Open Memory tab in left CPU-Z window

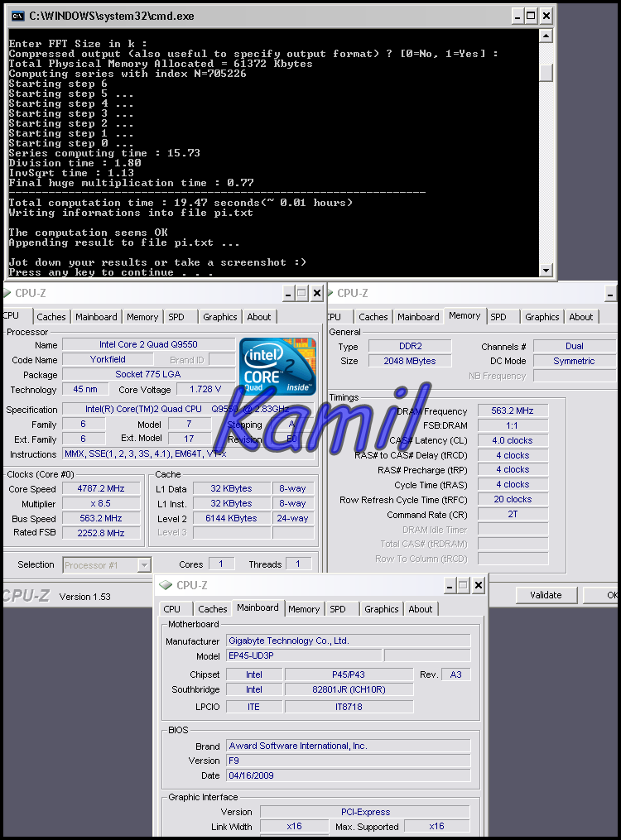click(x=142, y=317)
